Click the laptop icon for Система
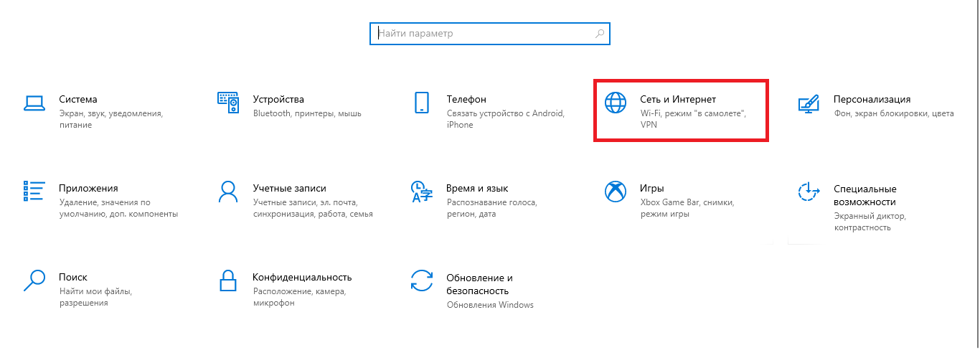Viewport: 980px width, 363px height. click(34, 103)
